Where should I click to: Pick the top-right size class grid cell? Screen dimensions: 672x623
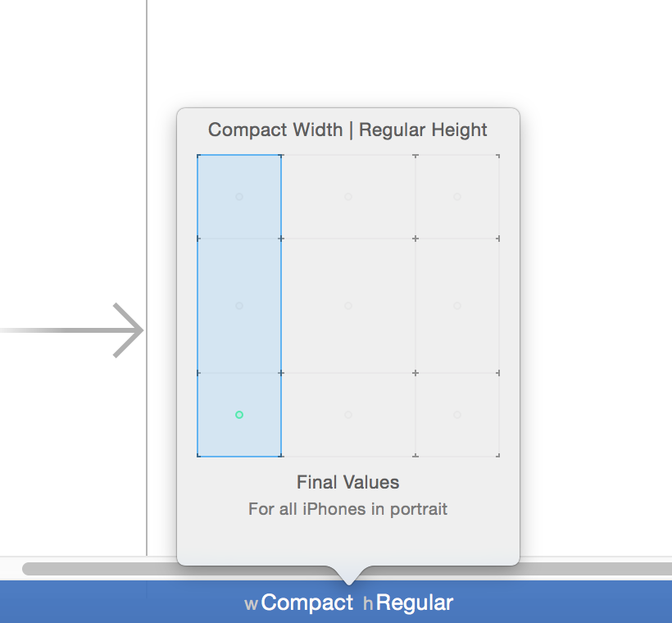point(457,197)
